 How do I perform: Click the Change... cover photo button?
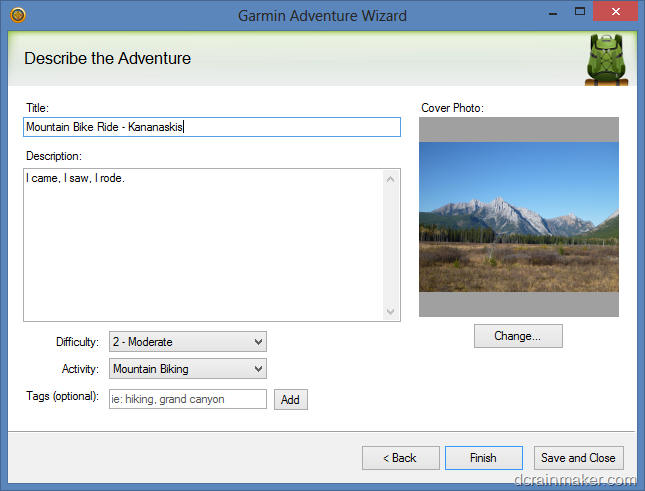pyautogui.click(x=518, y=336)
